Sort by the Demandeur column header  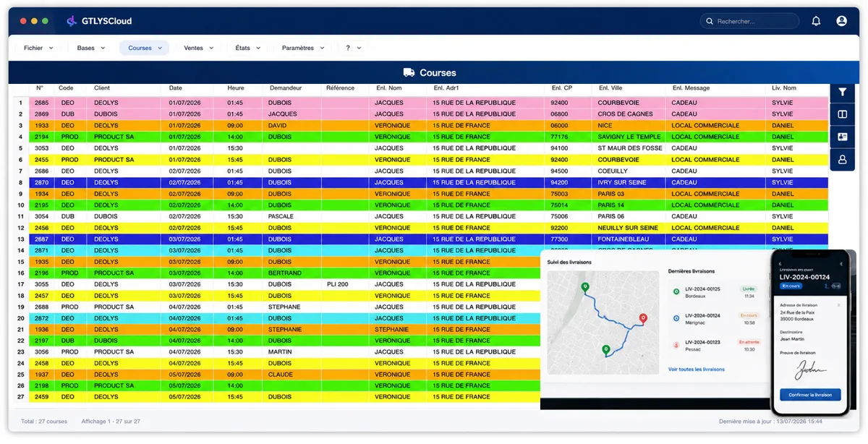[286, 88]
